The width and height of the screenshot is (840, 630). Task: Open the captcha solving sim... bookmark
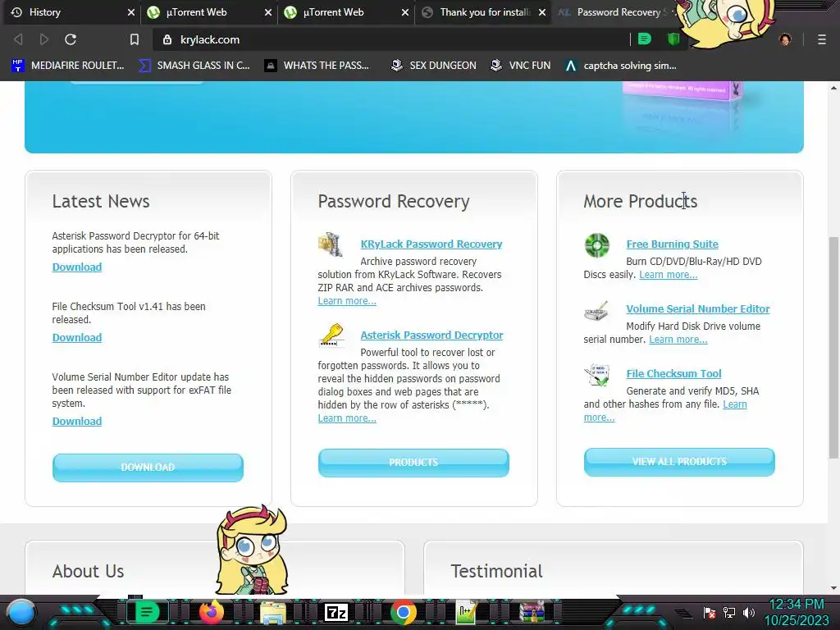(x=622, y=66)
